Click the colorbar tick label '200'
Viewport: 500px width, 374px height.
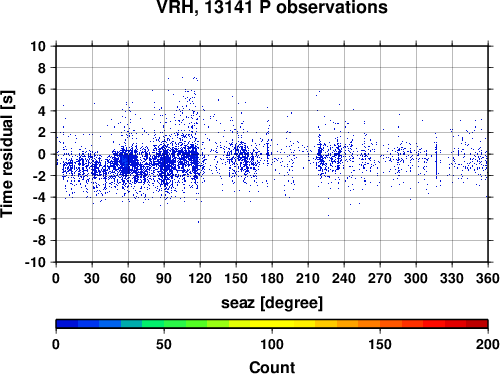point(488,344)
